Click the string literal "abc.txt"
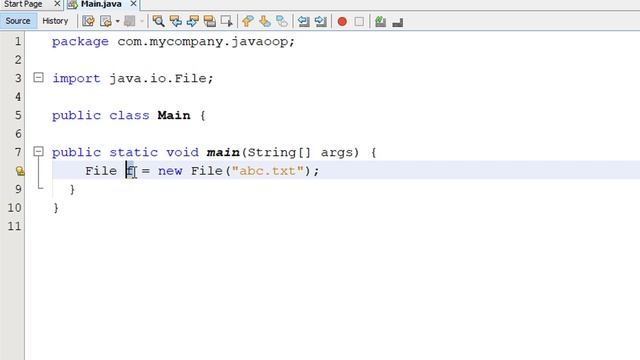The width and height of the screenshot is (640, 360). 268,171
